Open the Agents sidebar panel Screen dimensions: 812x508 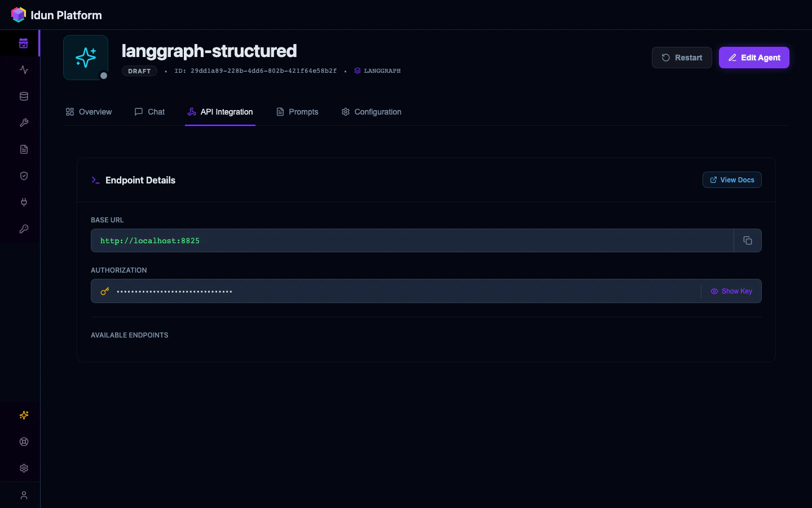[24, 43]
